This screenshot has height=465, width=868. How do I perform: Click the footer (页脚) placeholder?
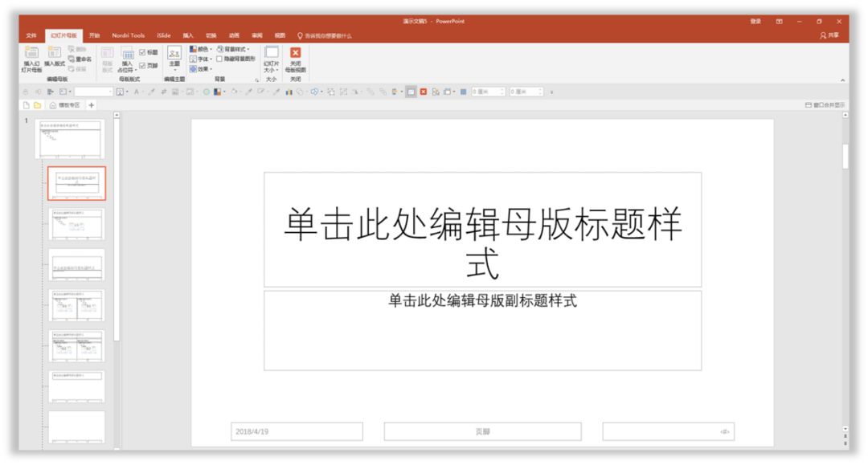tap(483, 431)
